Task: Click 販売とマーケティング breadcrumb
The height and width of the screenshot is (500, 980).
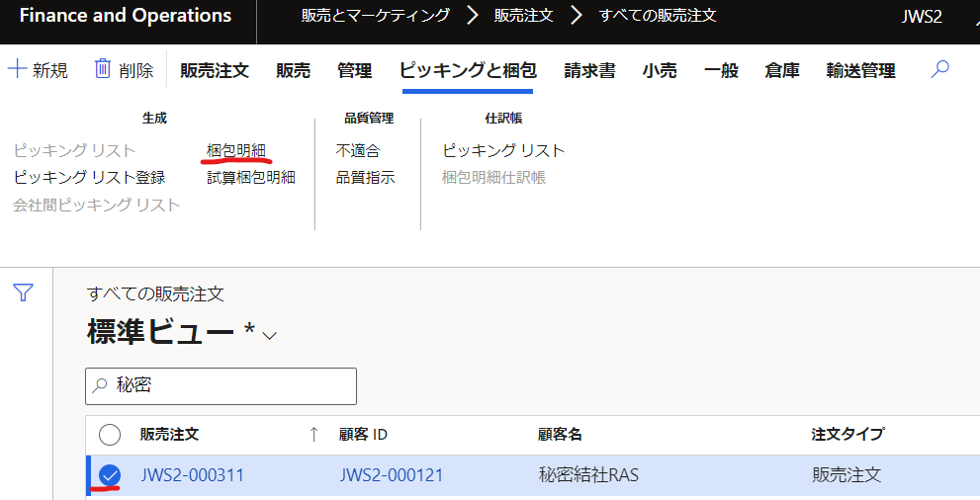Action: pyautogui.click(x=376, y=16)
